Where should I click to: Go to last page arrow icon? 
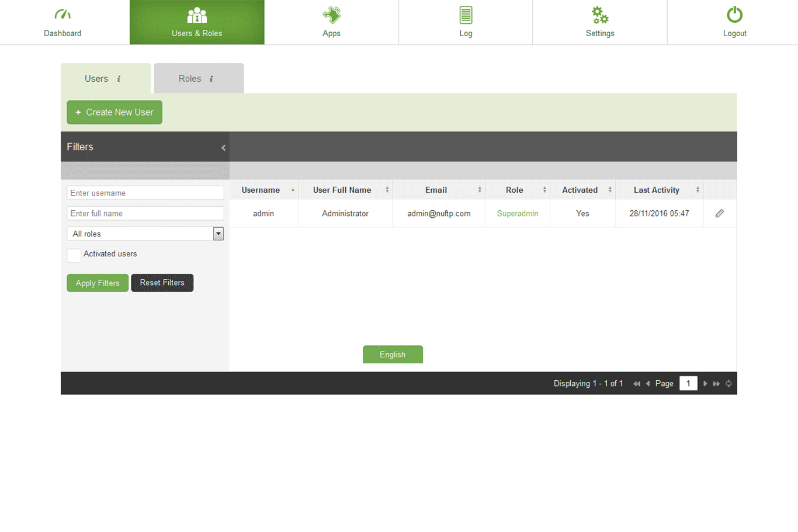coord(716,384)
